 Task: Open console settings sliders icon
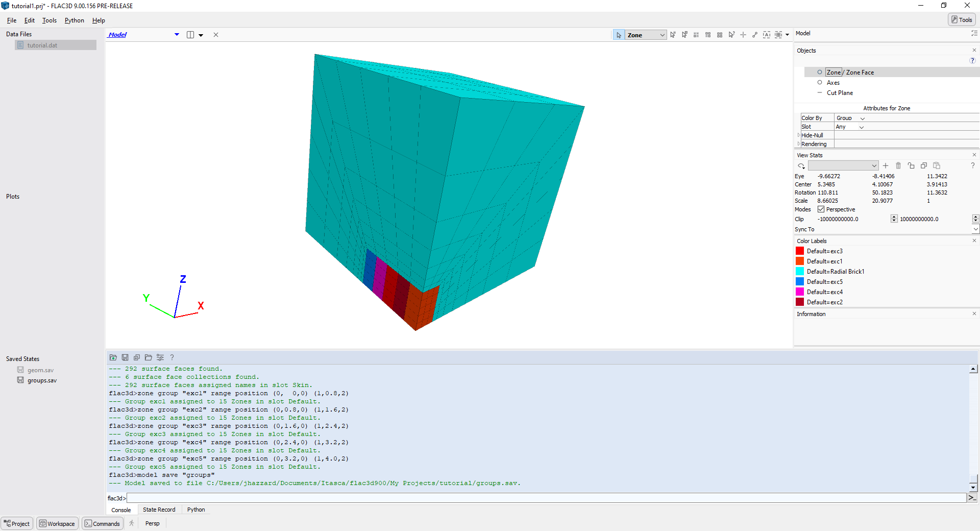[x=160, y=357]
